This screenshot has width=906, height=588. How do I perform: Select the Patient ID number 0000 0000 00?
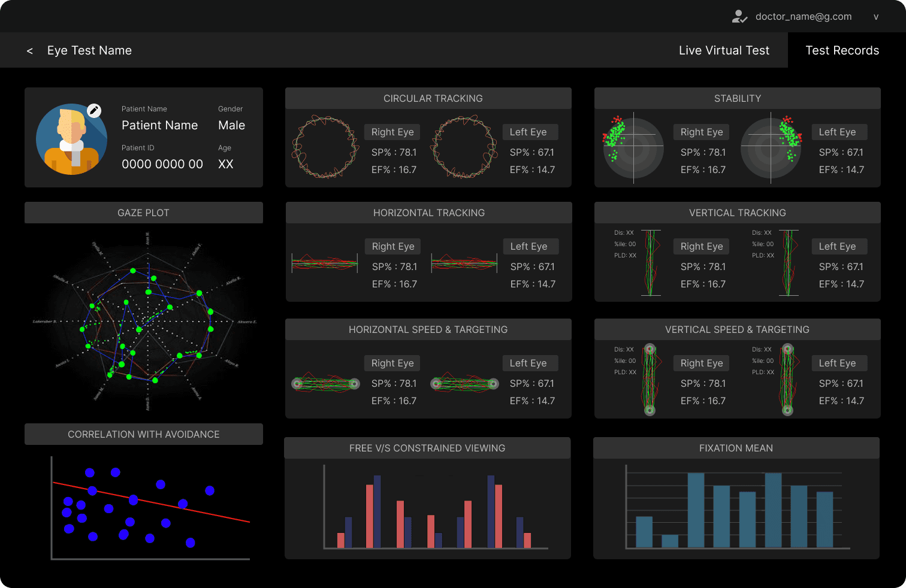pyautogui.click(x=162, y=164)
